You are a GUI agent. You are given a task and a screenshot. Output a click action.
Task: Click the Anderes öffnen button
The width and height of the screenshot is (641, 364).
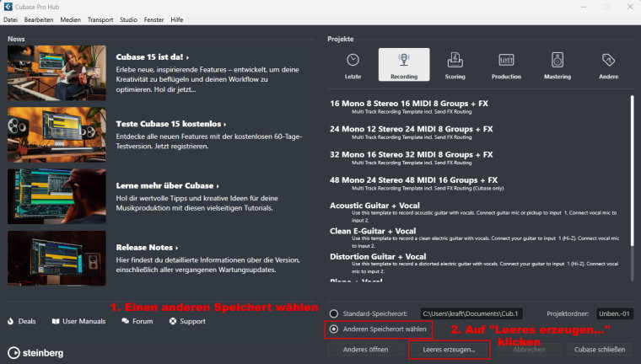[365, 349]
